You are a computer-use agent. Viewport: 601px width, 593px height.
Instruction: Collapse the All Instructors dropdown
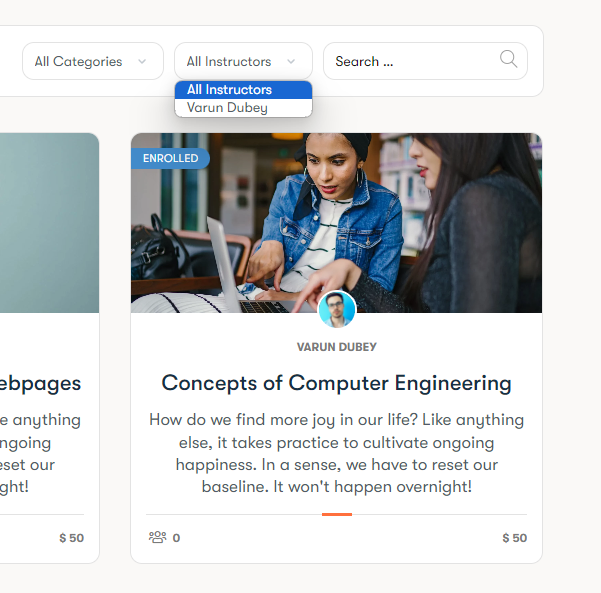point(242,61)
